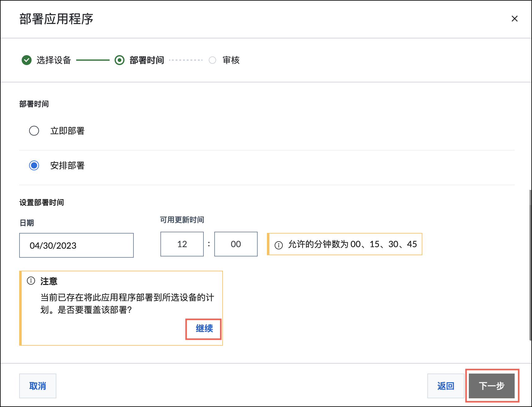Click the 继续 link to overwrite deployment
The image size is (532, 407).
click(x=204, y=328)
